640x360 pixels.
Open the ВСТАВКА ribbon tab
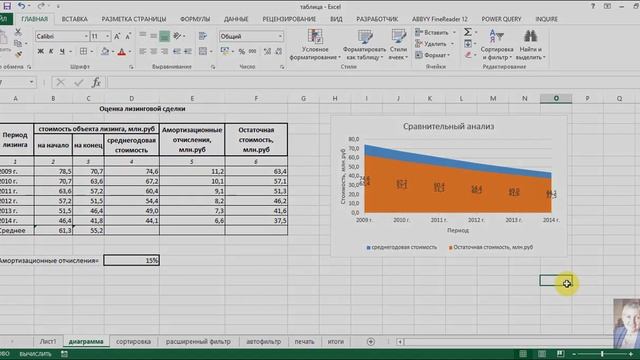[74, 19]
